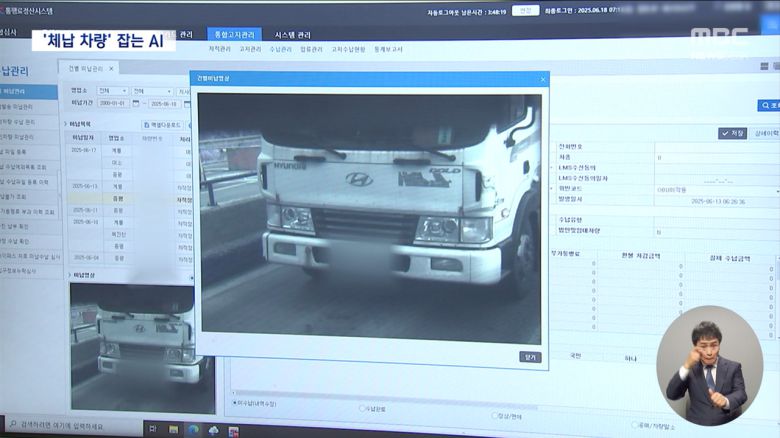Screen dimensions: 780x438
Task: Click the 미납기간 start date field 2000-01-01
Action: (113, 104)
